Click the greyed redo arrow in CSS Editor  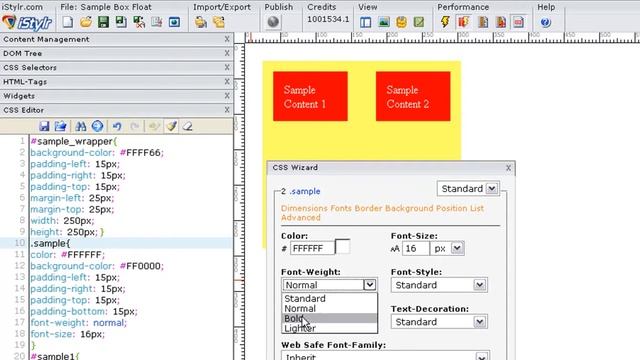point(135,126)
